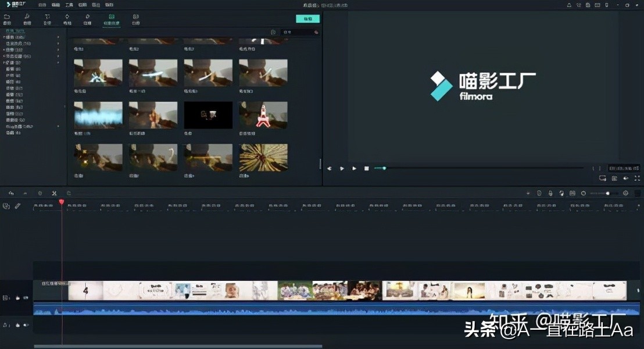Open the Tools menu in the menu bar
This screenshot has width=644, height=349.
[x=69, y=5]
